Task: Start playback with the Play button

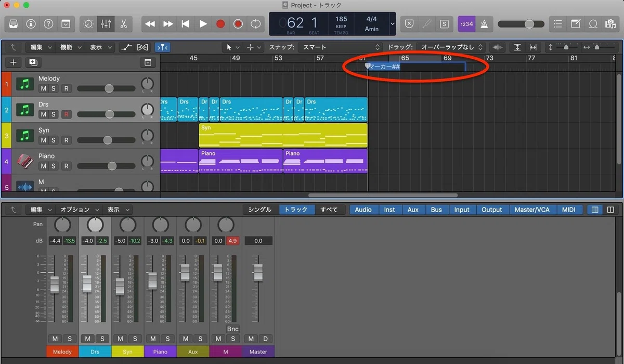Action: tap(203, 24)
